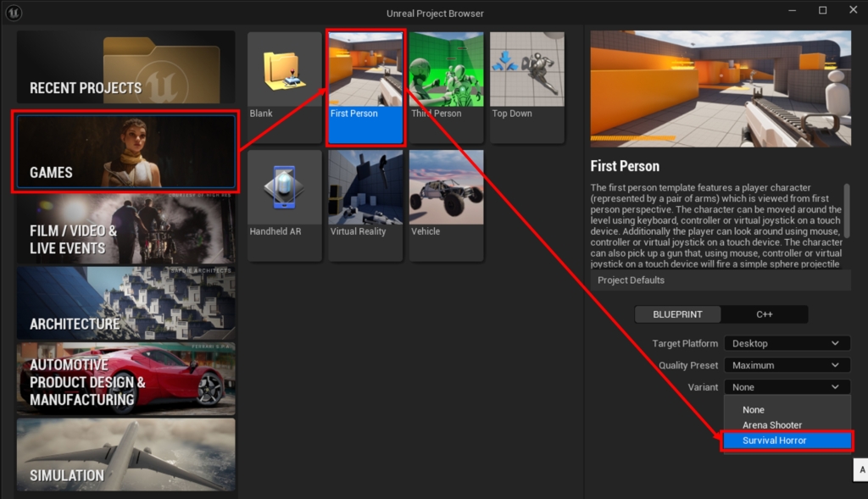The height and width of the screenshot is (499, 868).
Task: Choose the Virtual Reality template
Action: [365, 205]
